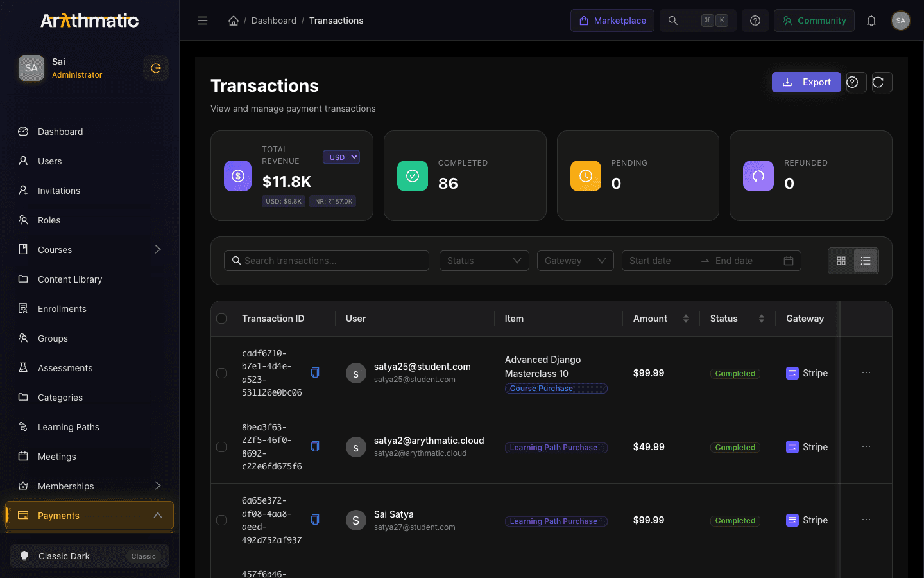The width and height of the screenshot is (924, 578).
Task: Open the notifications bell
Action: coord(871,21)
